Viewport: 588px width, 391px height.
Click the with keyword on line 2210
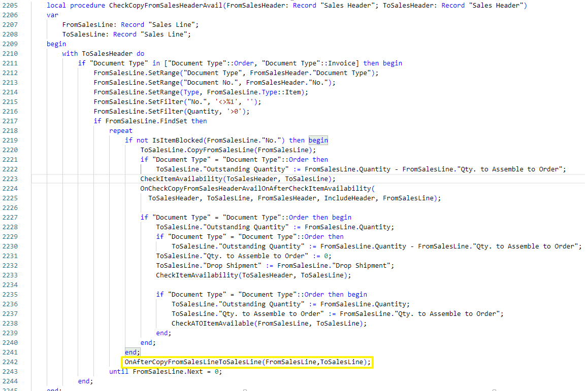point(70,53)
